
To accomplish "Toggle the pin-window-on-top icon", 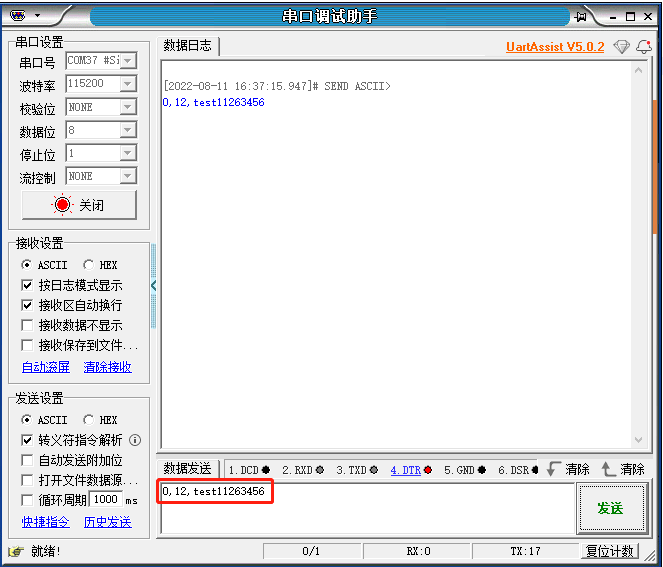I will coord(581,17).
